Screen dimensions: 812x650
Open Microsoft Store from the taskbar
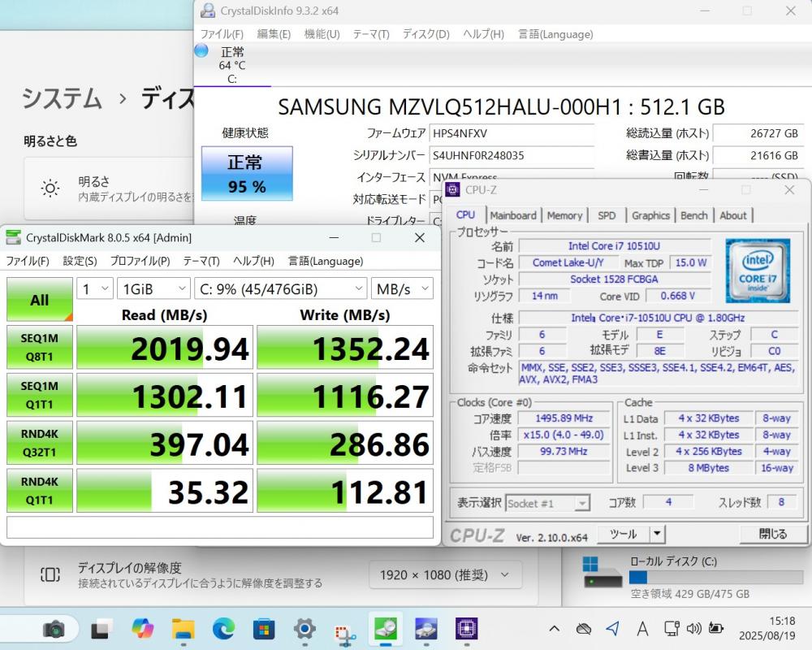coord(264,629)
